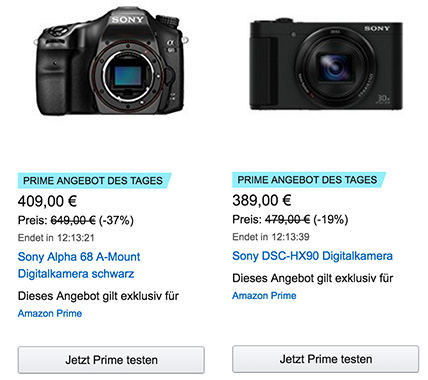Screen dimensions: 428x380
Task: Click the Prime deal badge above the 389,00 € price
Action: 309,180
